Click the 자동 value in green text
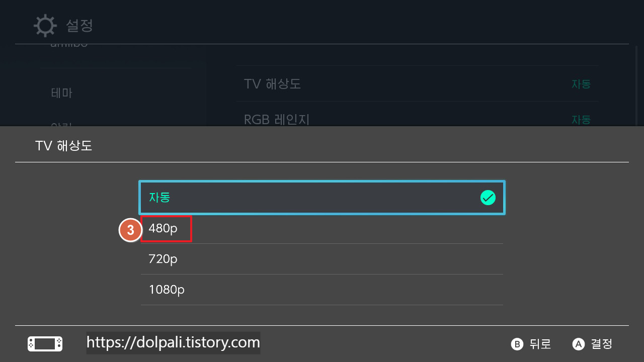This screenshot has height=362, width=644. click(581, 84)
